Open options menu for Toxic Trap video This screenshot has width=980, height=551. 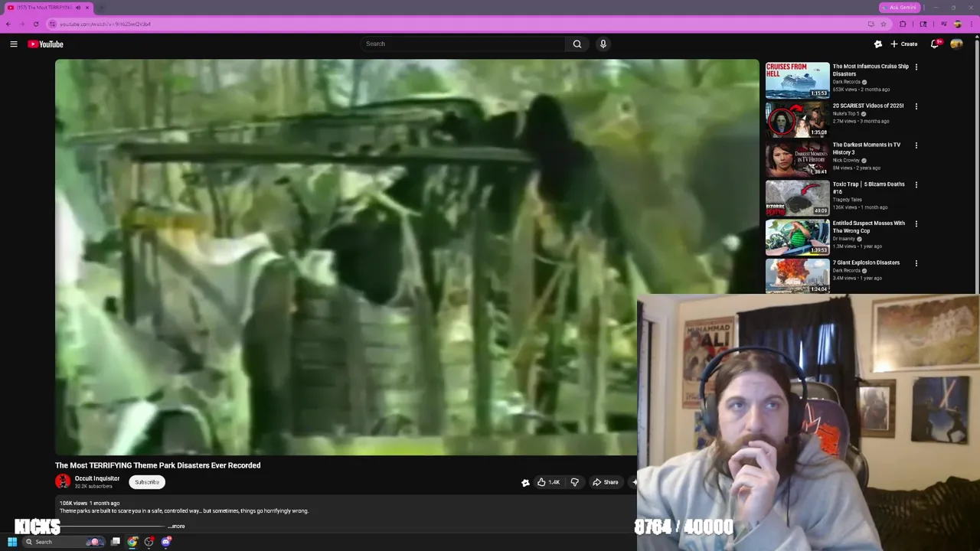point(916,184)
